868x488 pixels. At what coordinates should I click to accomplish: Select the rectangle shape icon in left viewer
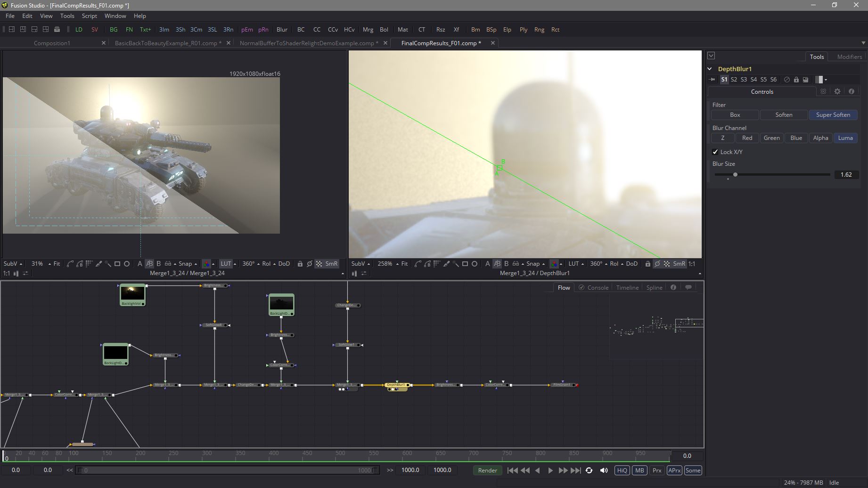(x=117, y=264)
